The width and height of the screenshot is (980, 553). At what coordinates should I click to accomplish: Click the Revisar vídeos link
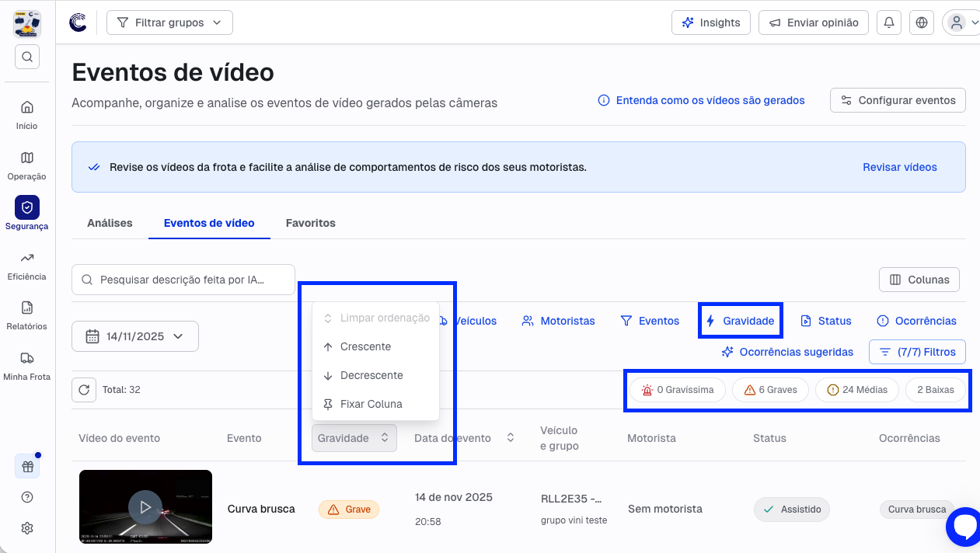click(899, 167)
